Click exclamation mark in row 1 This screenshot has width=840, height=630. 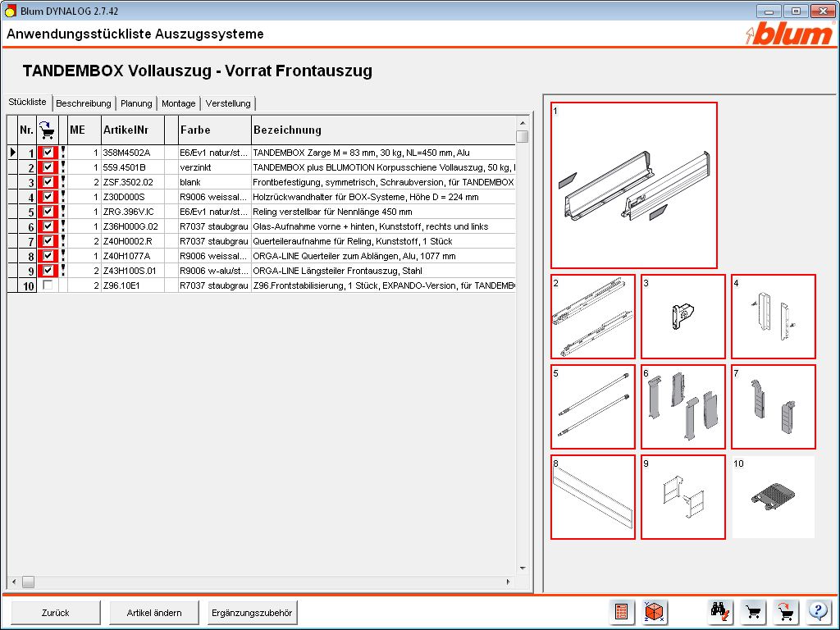[63, 152]
